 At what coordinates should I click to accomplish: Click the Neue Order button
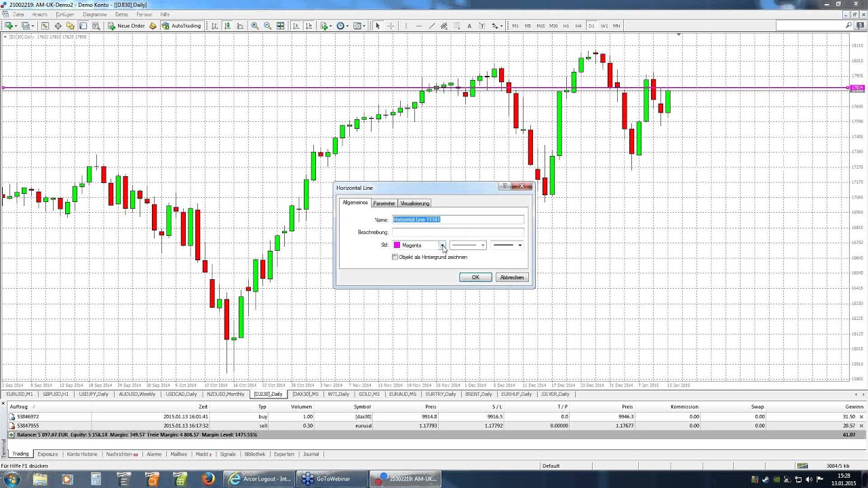click(x=126, y=26)
